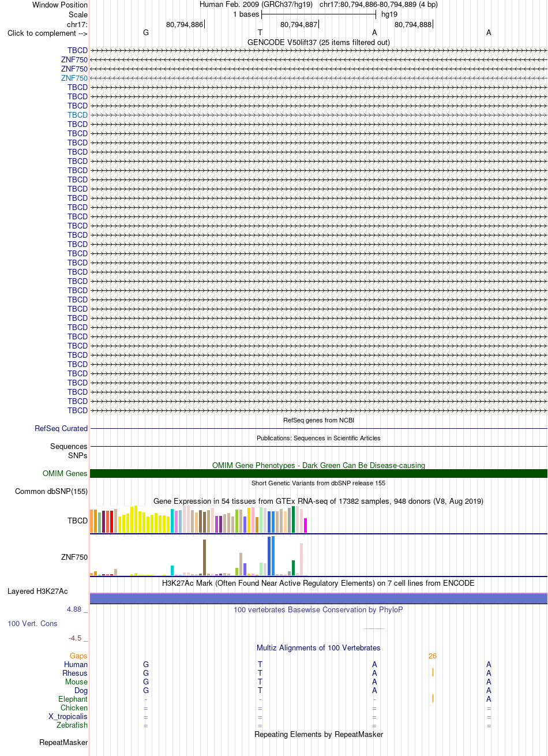
Task: Click the Window Position coordinates text
Action: pyautogui.click(x=318, y=5)
